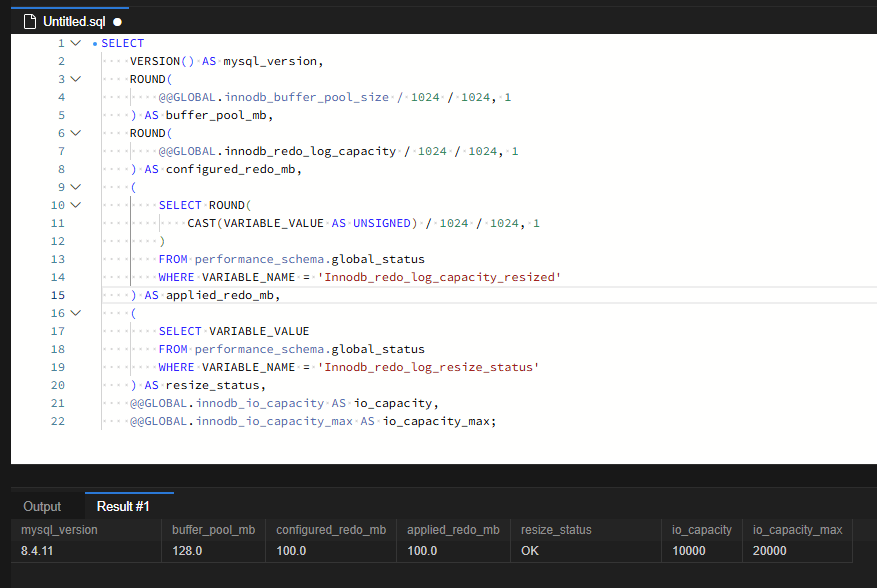Collapse the subquery fold on line 16
Screen dimensions: 877x588
(x=76, y=313)
